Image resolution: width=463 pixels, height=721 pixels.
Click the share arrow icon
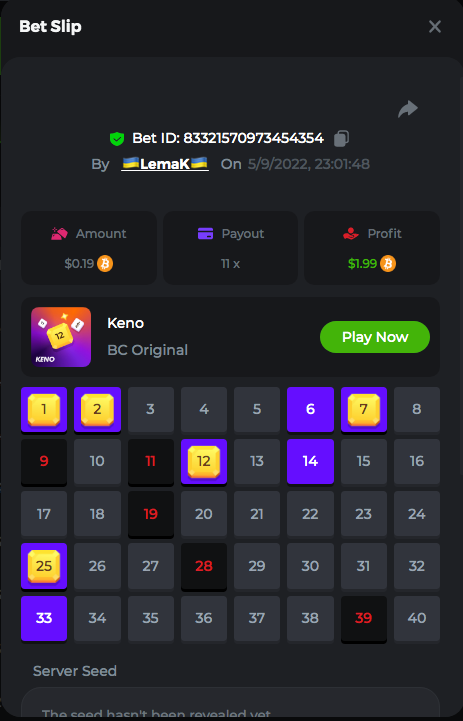point(408,109)
